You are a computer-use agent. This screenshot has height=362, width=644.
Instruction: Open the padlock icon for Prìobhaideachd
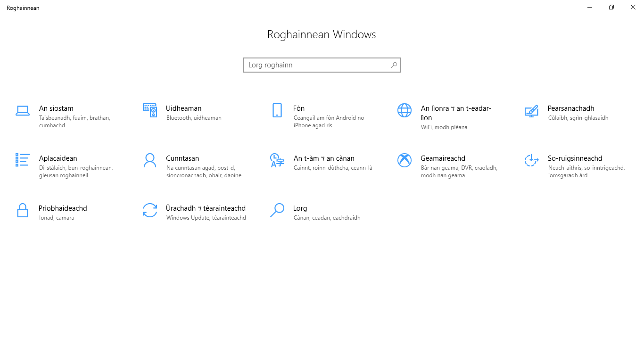point(23,210)
